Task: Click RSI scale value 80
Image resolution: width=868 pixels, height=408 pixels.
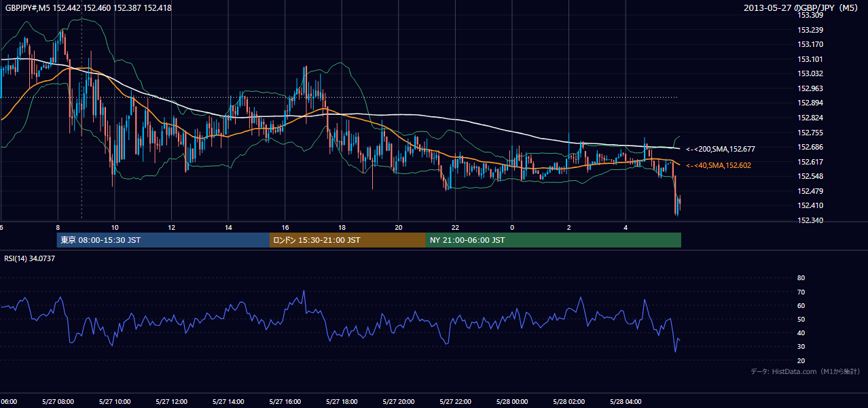Action: tap(801, 278)
